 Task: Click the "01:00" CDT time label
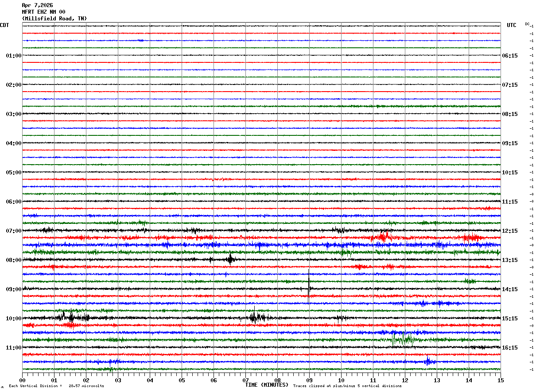pyautogui.click(x=14, y=56)
